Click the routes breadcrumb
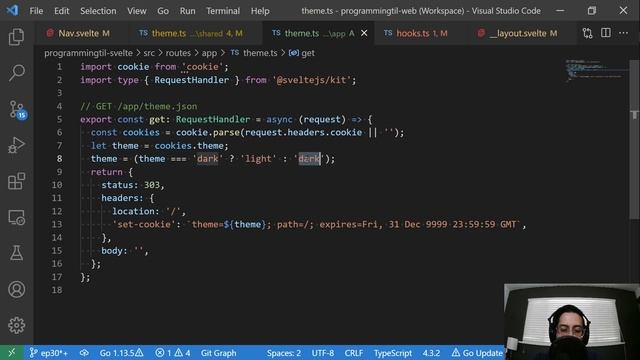Image resolution: width=640 pixels, height=360 pixels. click(178, 53)
